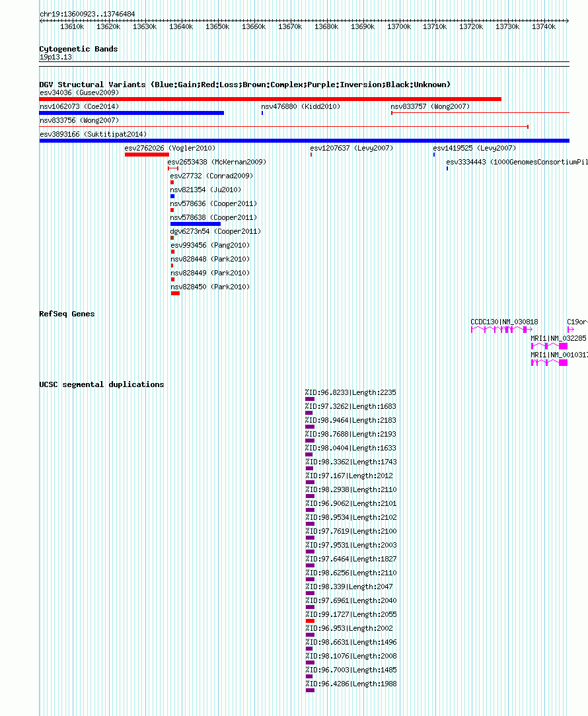The height and width of the screenshot is (716, 588).
Task: Open the MRI1|NM_032285 gene label
Action: 558,338
